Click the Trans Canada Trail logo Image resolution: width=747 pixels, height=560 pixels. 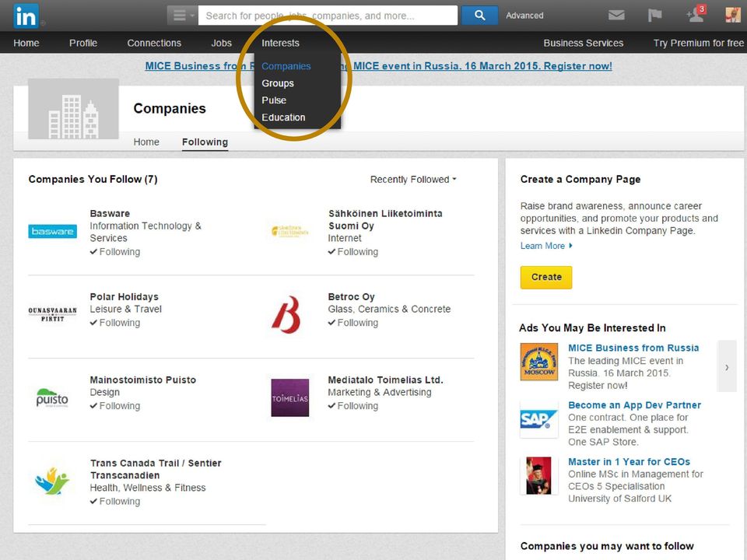52,481
